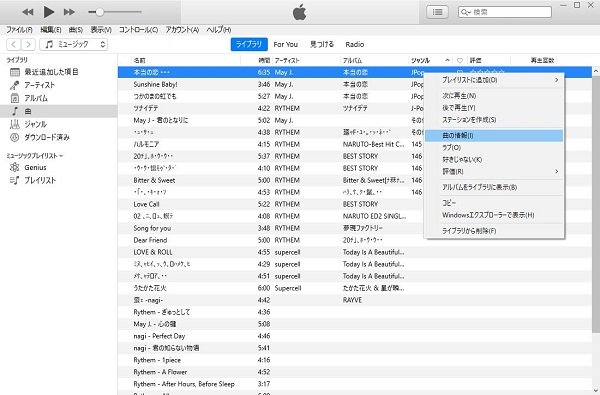
Task: Open the 表示(V) menu
Action: [101, 29]
